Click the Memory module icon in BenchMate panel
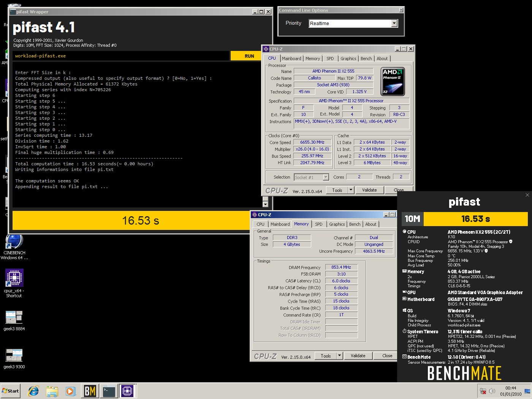Viewport: 532px width, 399px height. point(404,271)
